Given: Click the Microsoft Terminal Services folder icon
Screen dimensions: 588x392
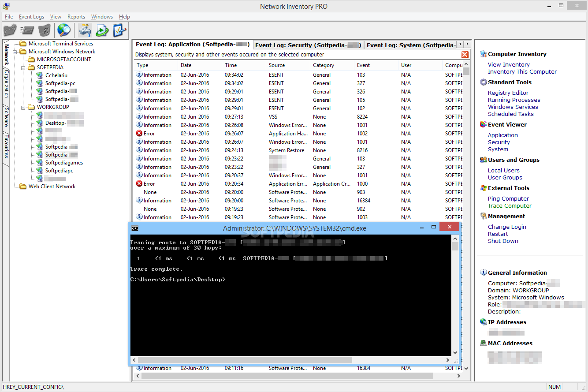Looking at the screenshot, I should pyautogui.click(x=23, y=44).
